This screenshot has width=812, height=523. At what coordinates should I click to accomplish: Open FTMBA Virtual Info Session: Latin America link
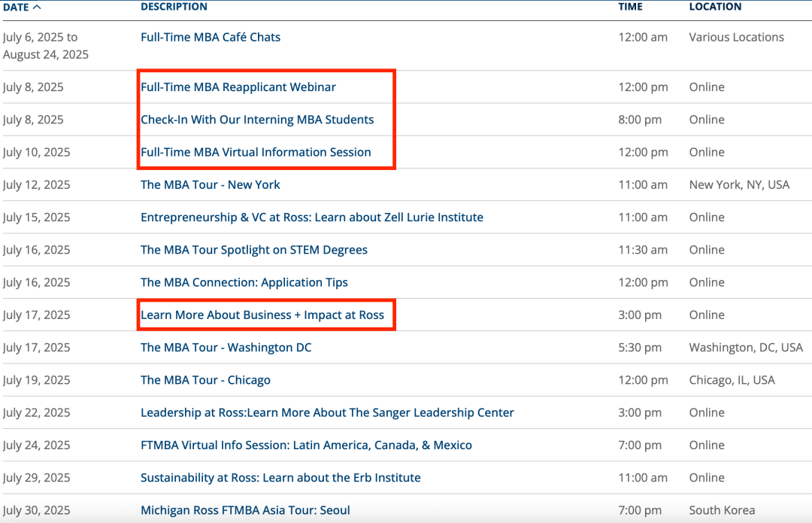pos(307,445)
